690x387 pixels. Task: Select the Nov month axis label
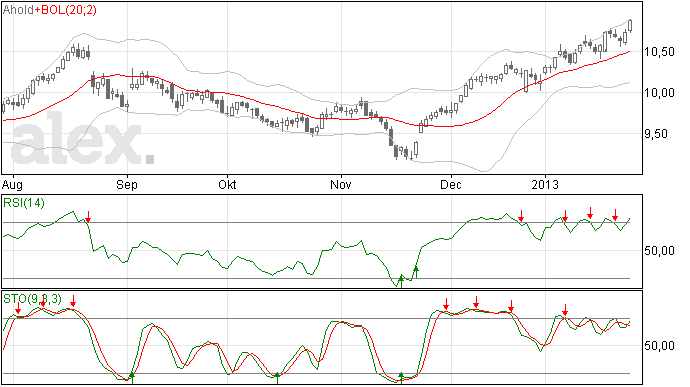point(341,184)
